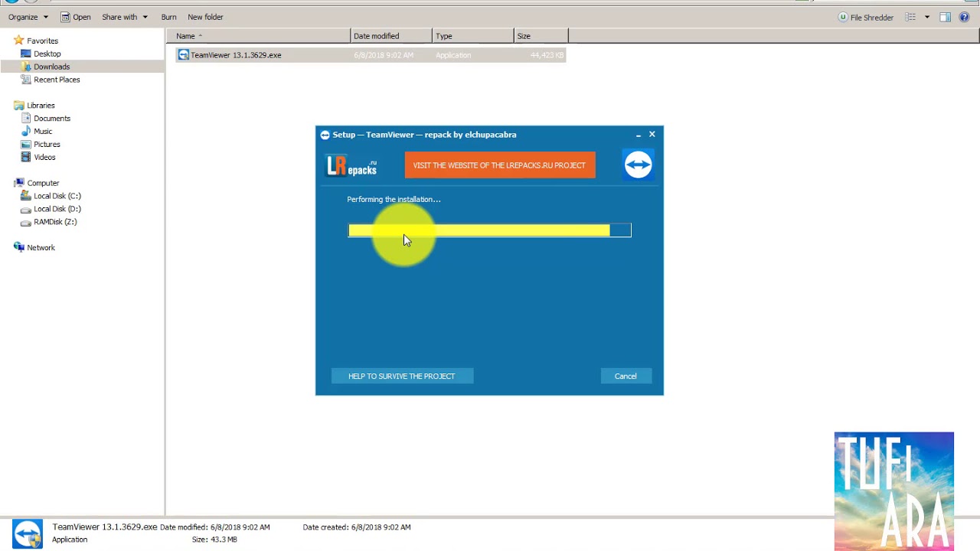The image size is (980, 551).
Task: Click the Open toolbar button
Action: point(76,17)
